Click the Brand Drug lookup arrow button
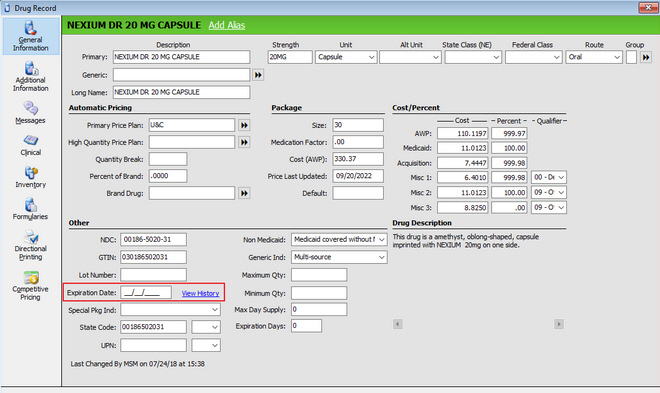This screenshot has width=660, height=393. tap(244, 193)
